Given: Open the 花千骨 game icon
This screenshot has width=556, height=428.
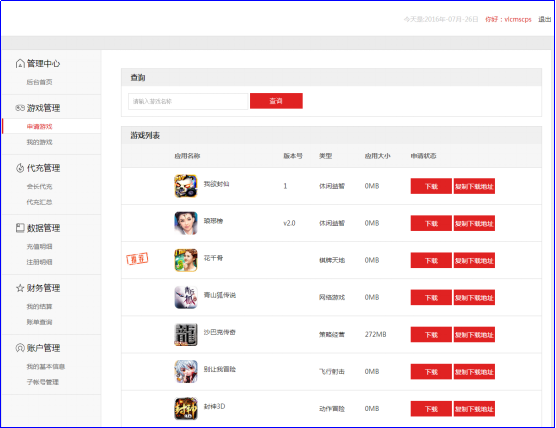Looking at the screenshot, I should coord(186,260).
